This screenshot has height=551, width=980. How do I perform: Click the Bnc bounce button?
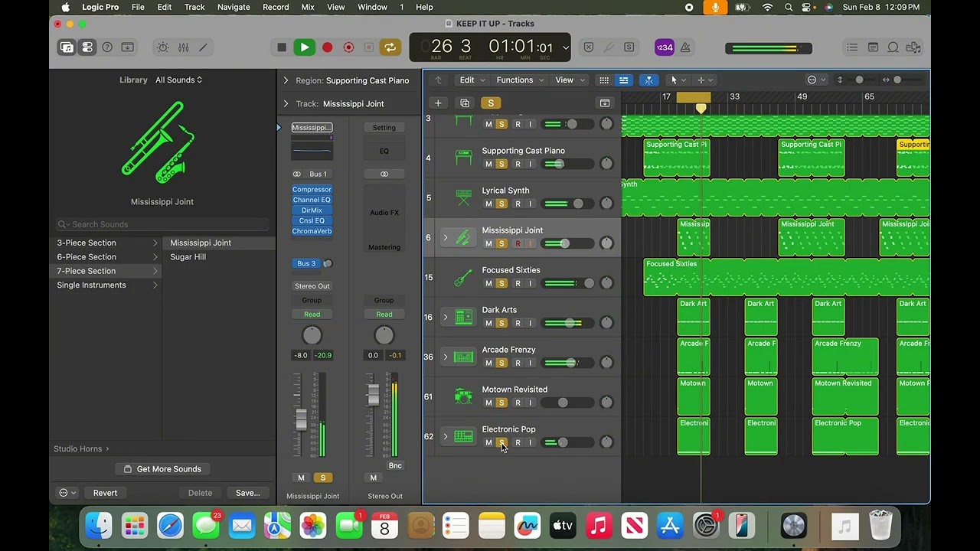[x=395, y=465]
